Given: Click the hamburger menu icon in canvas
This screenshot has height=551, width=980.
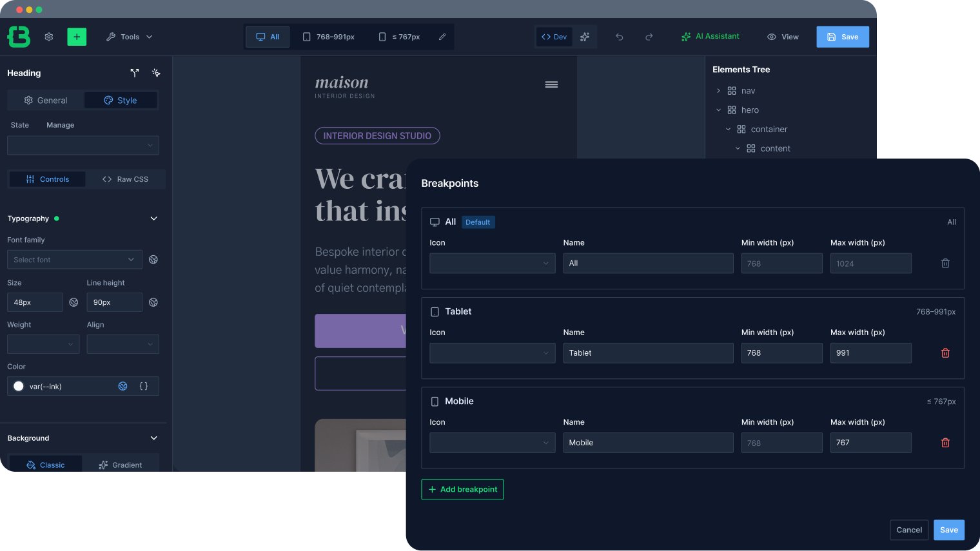Looking at the screenshot, I should pyautogui.click(x=551, y=84).
